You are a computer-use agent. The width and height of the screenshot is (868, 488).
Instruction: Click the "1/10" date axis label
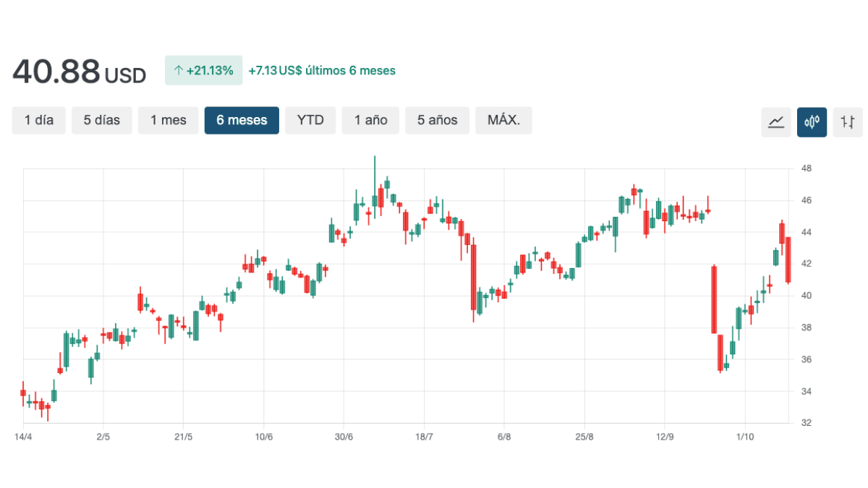(x=745, y=436)
